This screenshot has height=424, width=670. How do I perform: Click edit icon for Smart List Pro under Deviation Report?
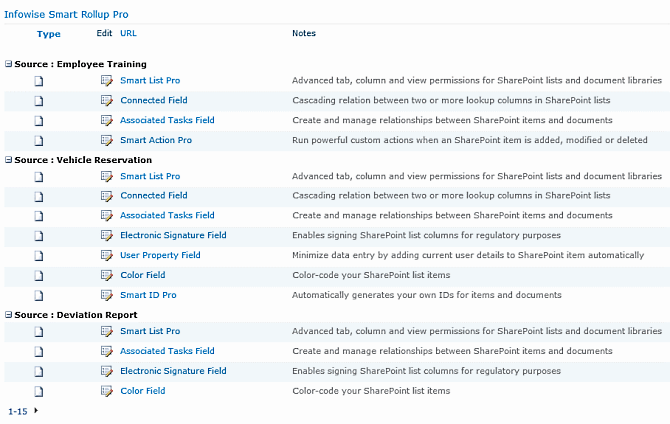(106, 331)
